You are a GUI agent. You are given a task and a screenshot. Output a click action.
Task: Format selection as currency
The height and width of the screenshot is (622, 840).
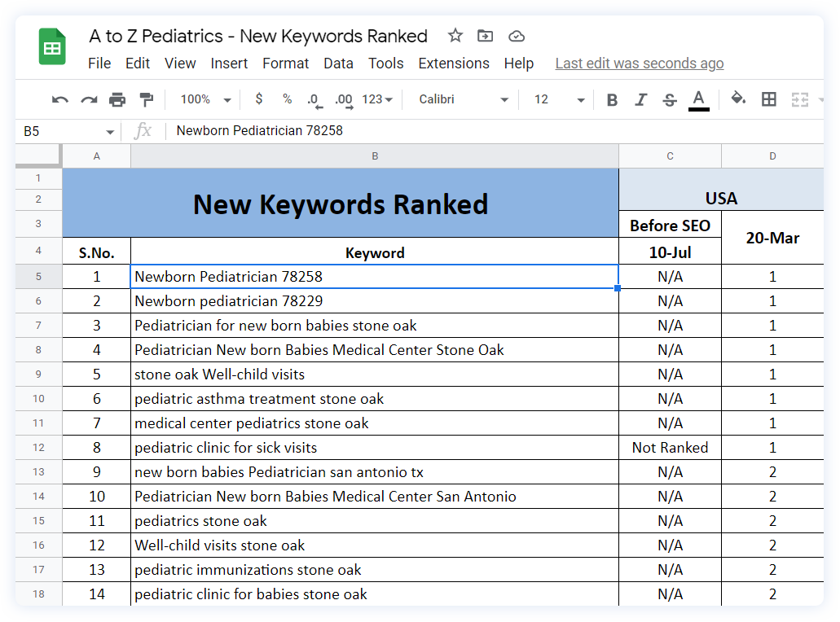(x=258, y=99)
